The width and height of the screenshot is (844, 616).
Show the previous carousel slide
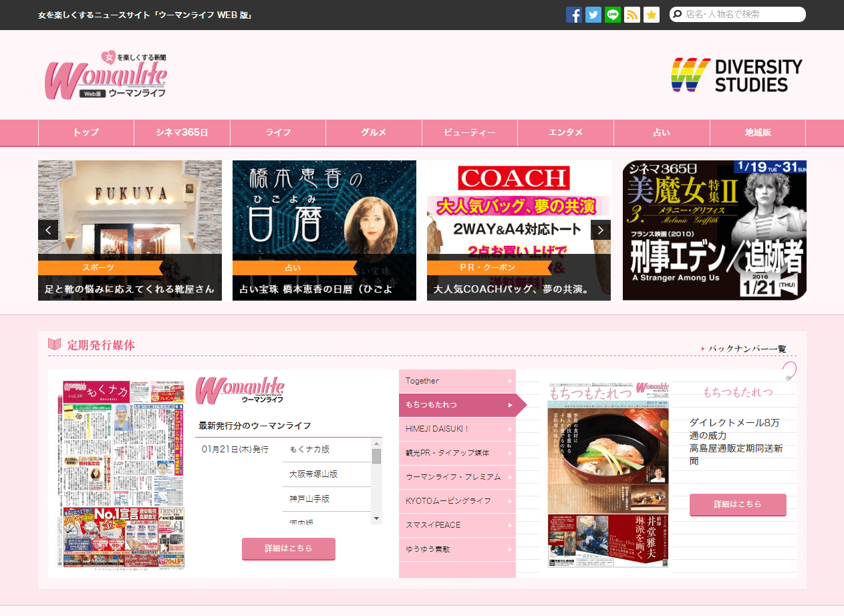48,230
